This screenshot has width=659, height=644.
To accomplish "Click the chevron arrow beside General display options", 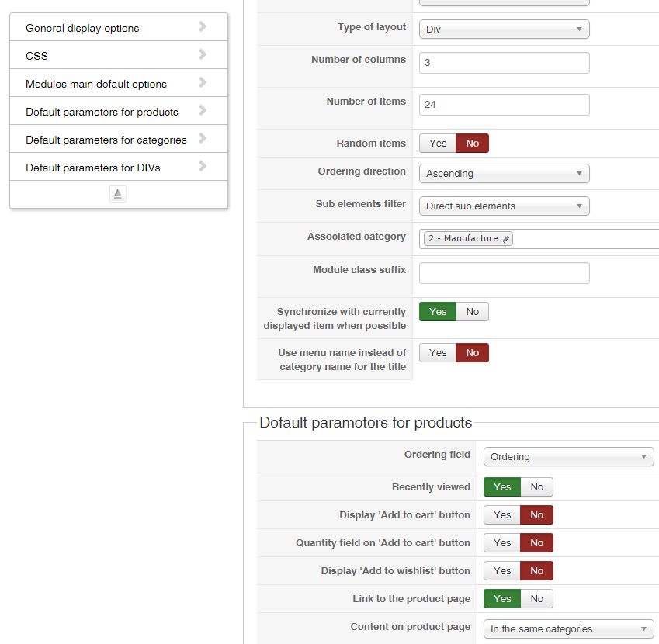I will pos(203,26).
